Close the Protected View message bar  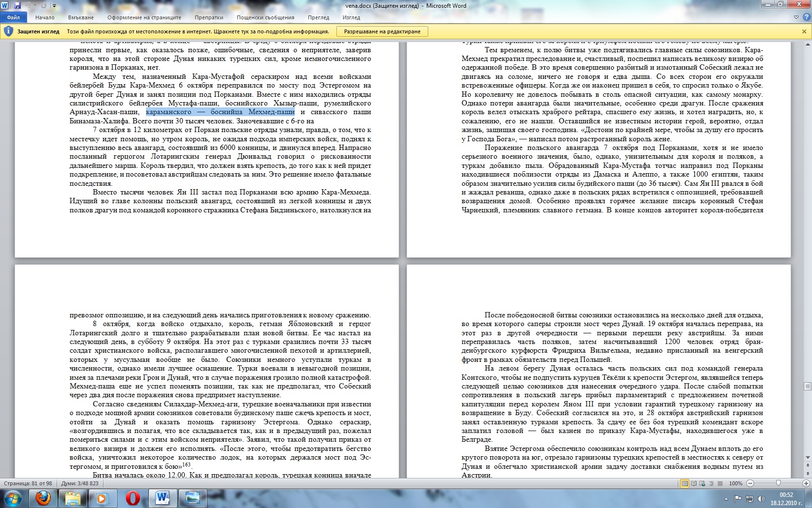[804, 31]
